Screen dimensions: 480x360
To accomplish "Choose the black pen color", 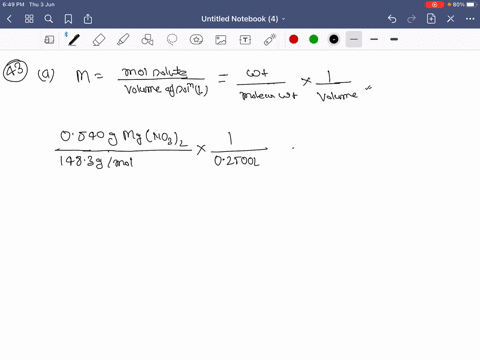I will click(x=334, y=39).
